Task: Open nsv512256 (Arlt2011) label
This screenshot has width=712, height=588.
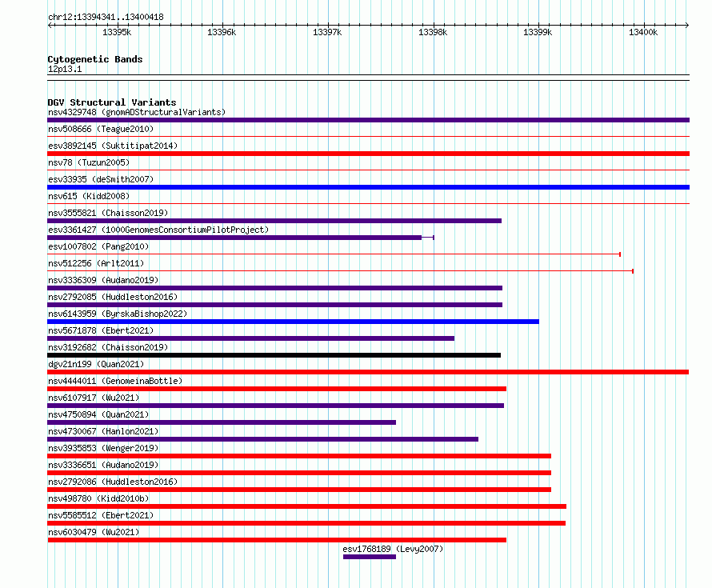Action: pos(96,263)
